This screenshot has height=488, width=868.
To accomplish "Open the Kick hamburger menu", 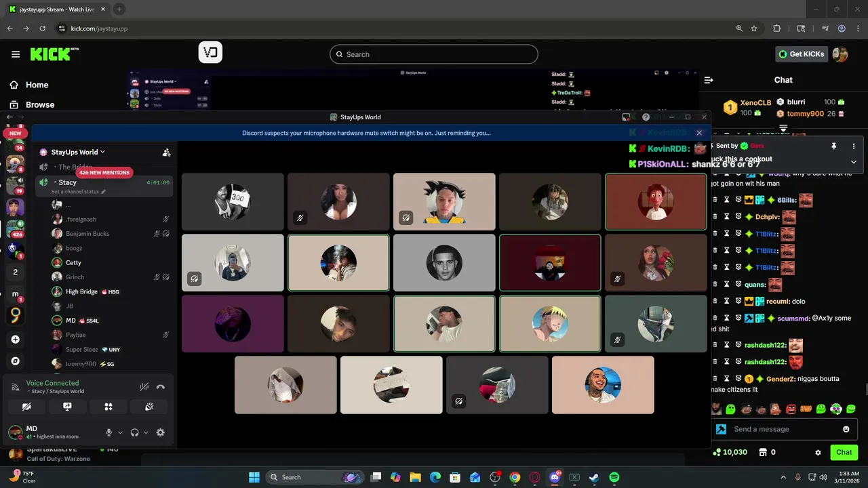I will tap(16, 54).
